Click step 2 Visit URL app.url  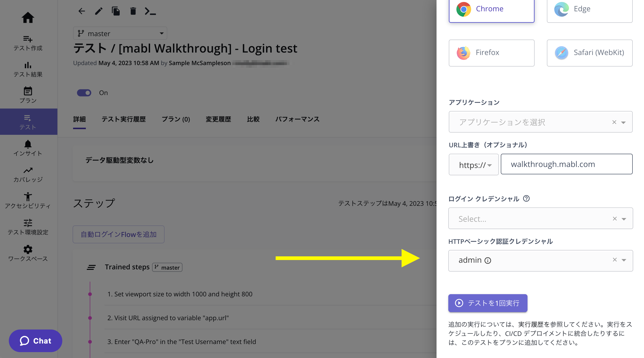tap(168, 318)
